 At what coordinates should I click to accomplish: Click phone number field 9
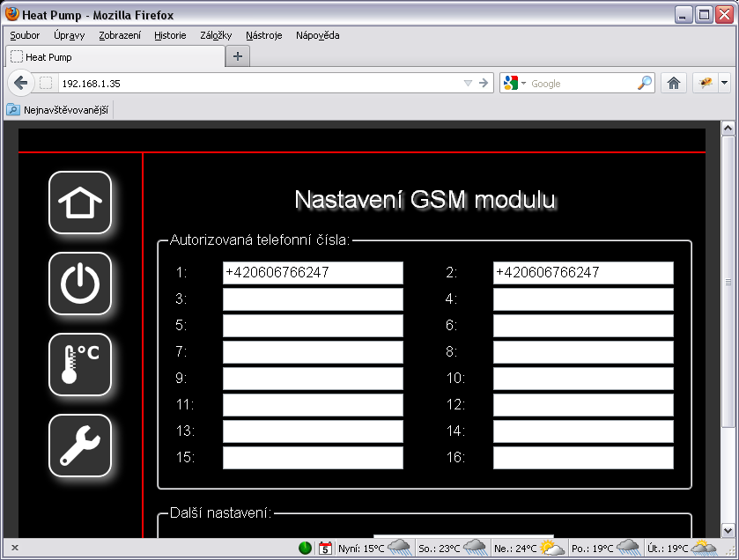pyautogui.click(x=313, y=379)
